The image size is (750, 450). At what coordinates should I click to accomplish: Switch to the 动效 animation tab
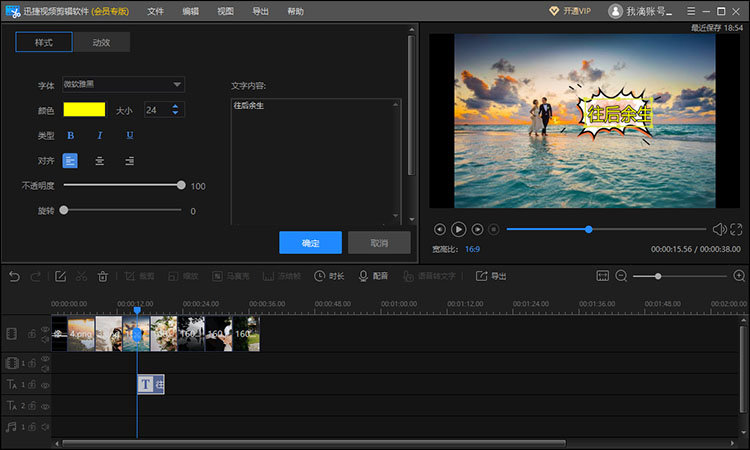tap(101, 42)
